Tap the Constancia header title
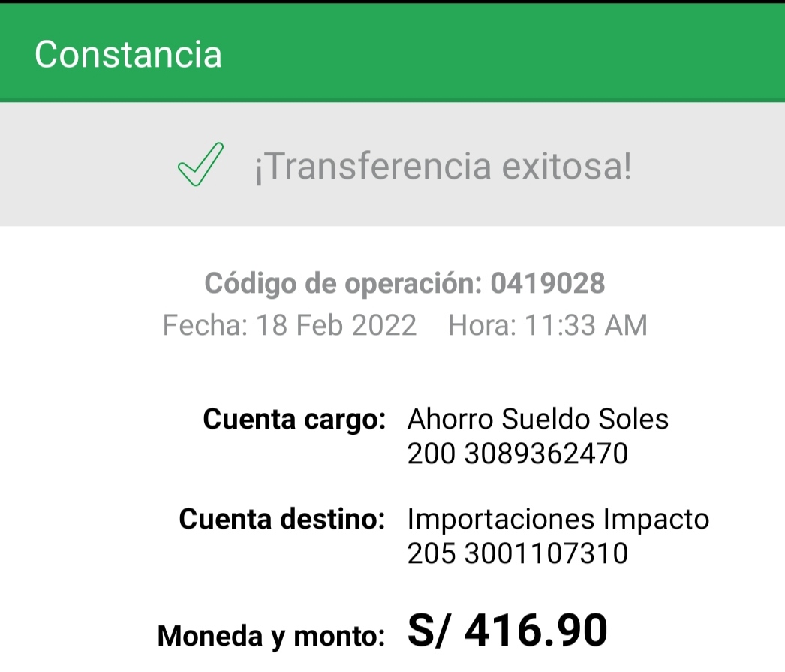The image size is (785, 672). pos(128,55)
